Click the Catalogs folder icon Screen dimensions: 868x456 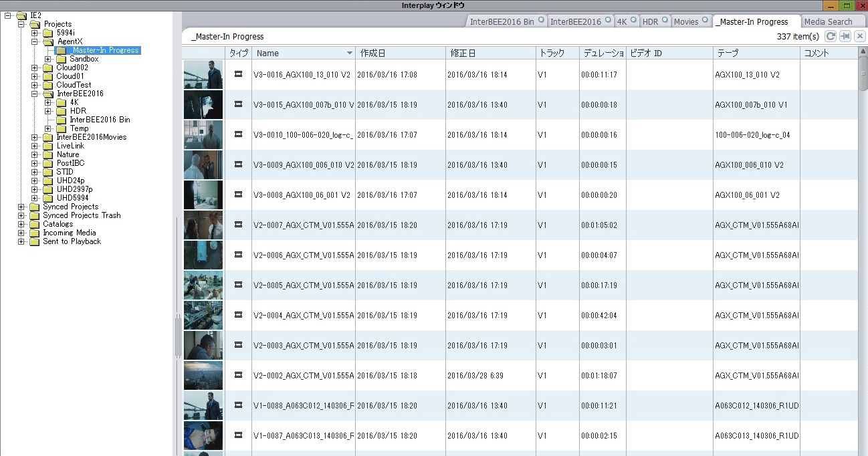pyautogui.click(x=35, y=224)
